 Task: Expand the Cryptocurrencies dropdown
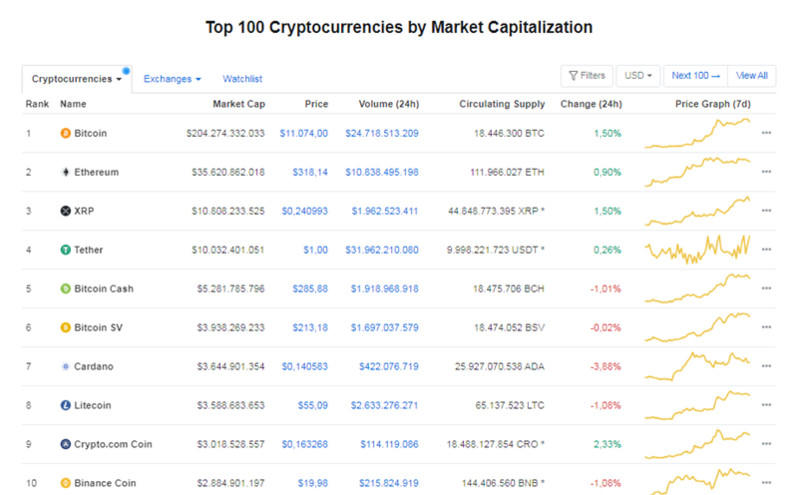click(x=77, y=78)
